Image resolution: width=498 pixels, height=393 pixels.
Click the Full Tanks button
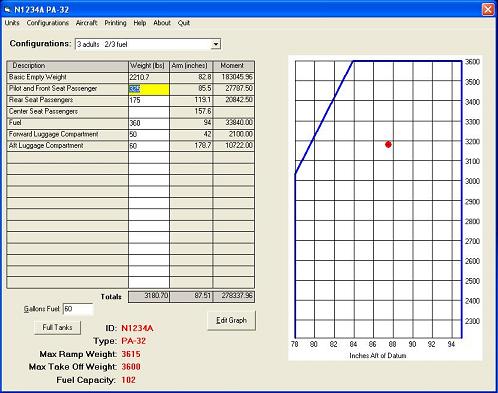(x=57, y=327)
